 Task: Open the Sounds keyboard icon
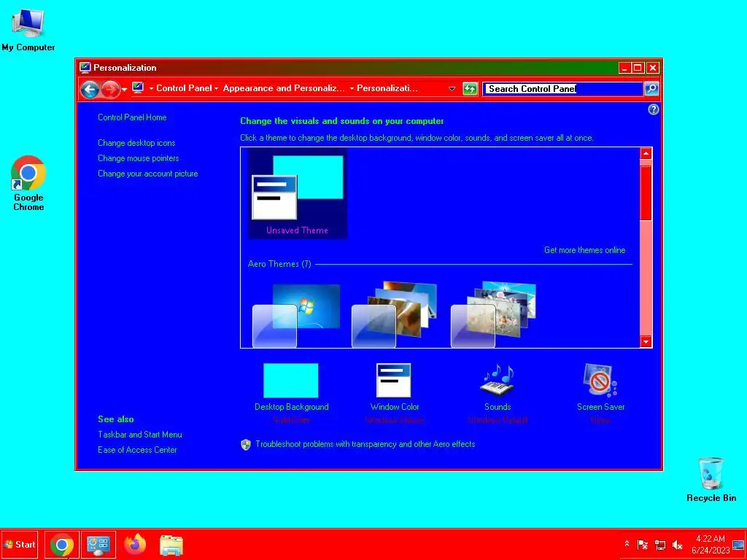(x=498, y=379)
